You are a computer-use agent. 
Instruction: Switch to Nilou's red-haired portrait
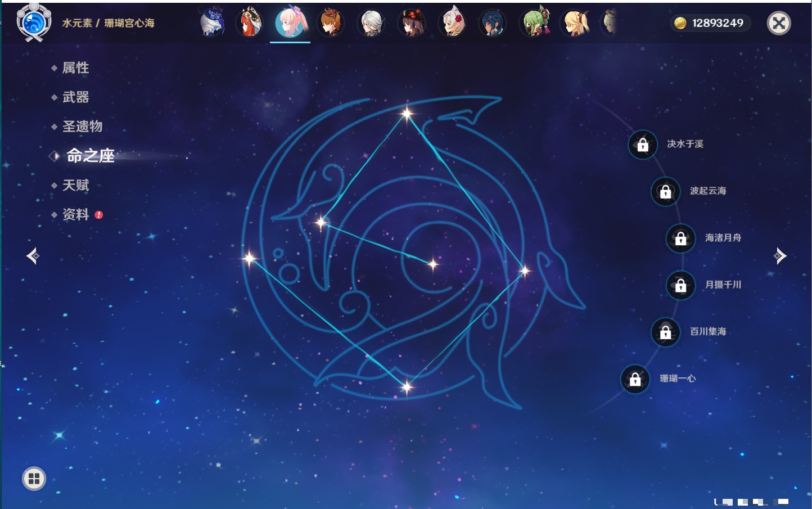(x=250, y=23)
